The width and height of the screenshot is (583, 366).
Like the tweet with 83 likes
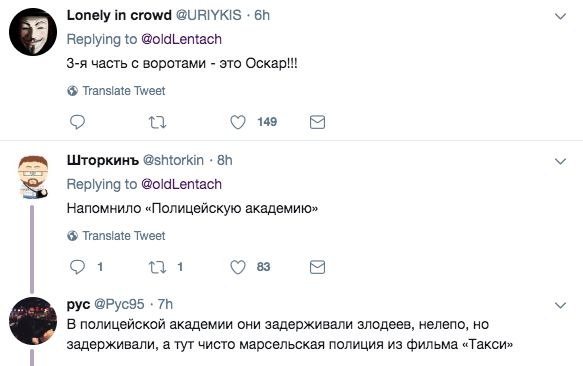[238, 267]
